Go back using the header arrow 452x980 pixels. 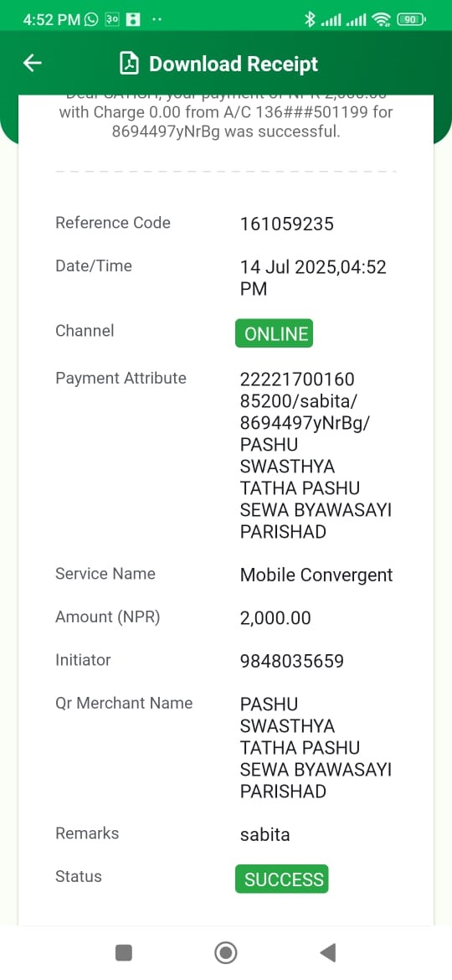tap(32, 63)
